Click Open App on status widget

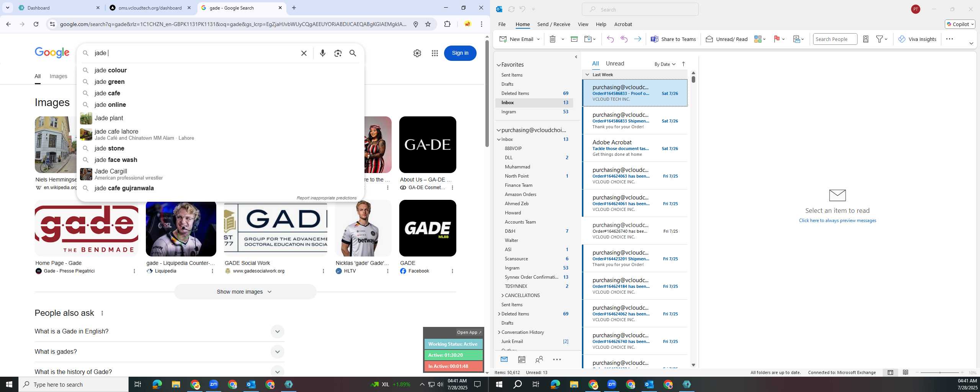click(x=469, y=332)
